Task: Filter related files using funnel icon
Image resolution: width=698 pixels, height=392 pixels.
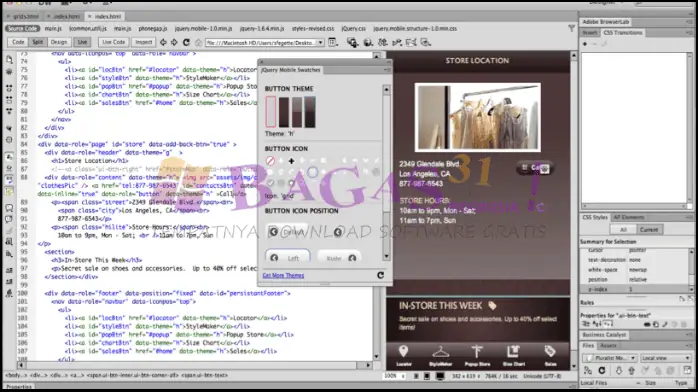Action: point(572,28)
